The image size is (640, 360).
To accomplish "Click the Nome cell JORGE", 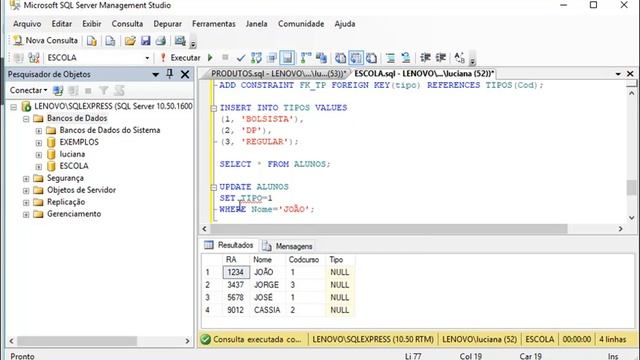I will (266, 285).
